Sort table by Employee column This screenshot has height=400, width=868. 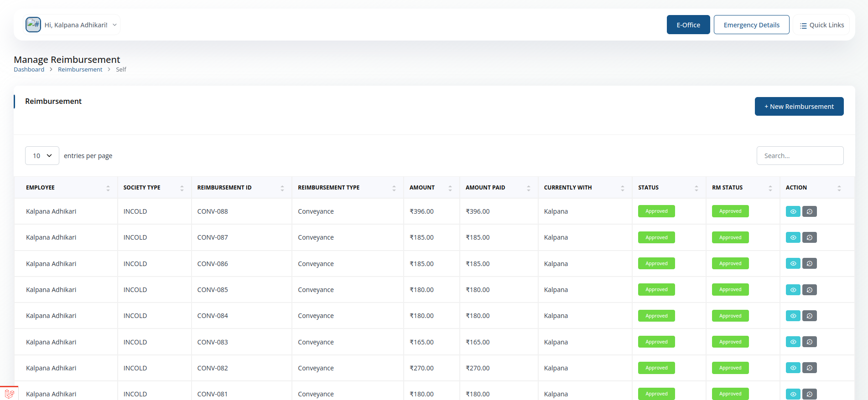click(66, 188)
